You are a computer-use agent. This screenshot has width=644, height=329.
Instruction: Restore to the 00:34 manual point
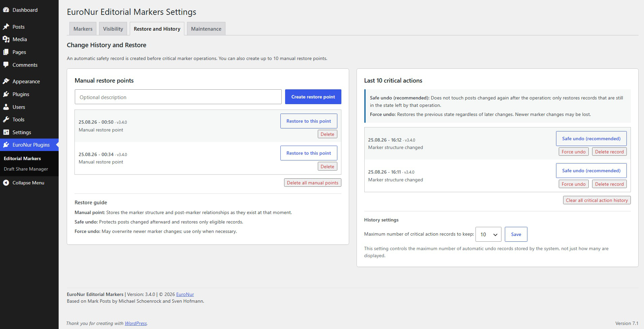pyautogui.click(x=309, y=153)
